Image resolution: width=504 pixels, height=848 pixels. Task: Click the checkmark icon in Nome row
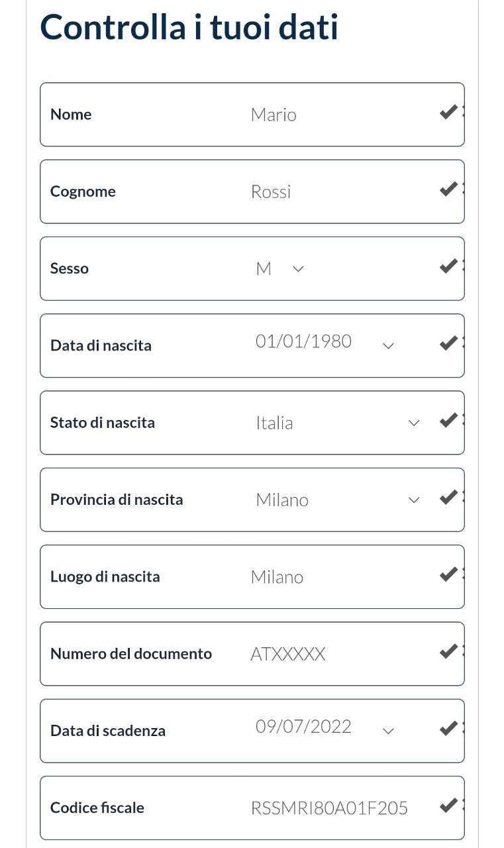449,113
